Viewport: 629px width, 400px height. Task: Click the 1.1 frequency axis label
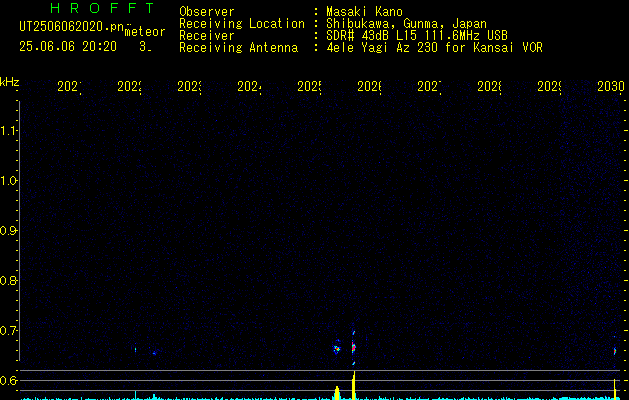(8, 131)
